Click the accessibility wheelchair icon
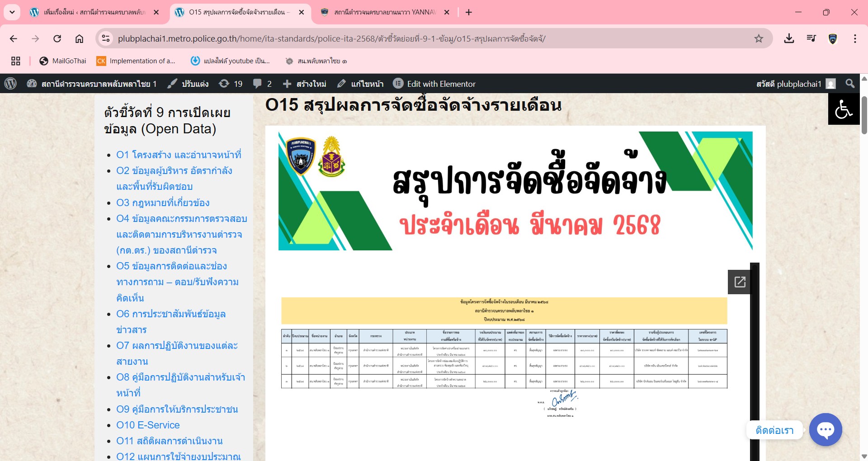This screenshot has width=868, height=461. pyautogui.click(x=843, y=109)
